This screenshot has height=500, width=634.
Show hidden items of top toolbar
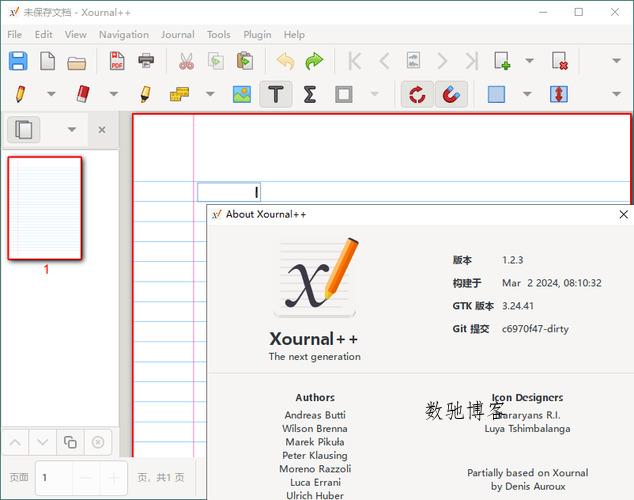616,61
